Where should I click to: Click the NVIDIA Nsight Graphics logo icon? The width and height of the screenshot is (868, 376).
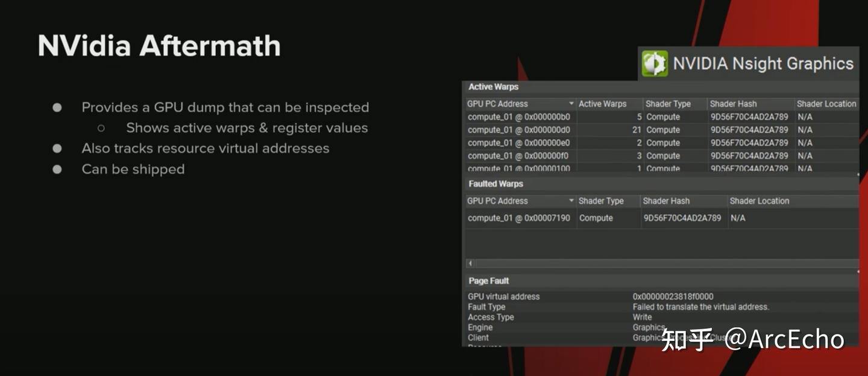[x=655, y=63]
